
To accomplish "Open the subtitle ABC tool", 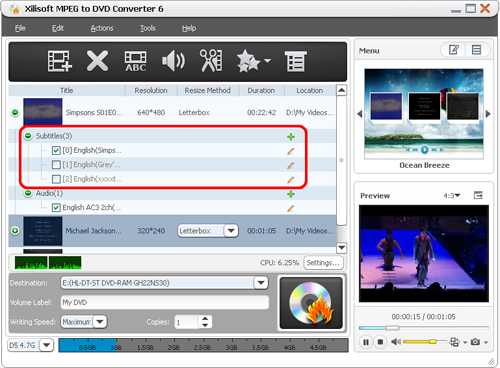I will coord(135,61).
